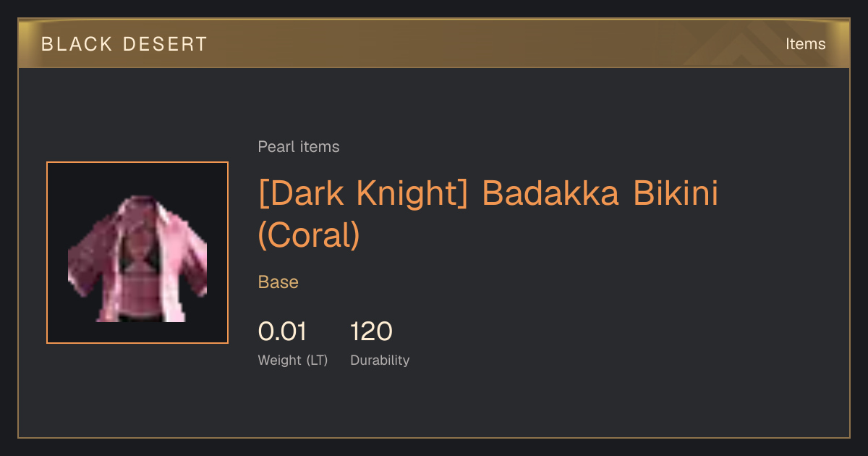Click the [Dark Knight] class tag in the title

[x=365, y=193]
